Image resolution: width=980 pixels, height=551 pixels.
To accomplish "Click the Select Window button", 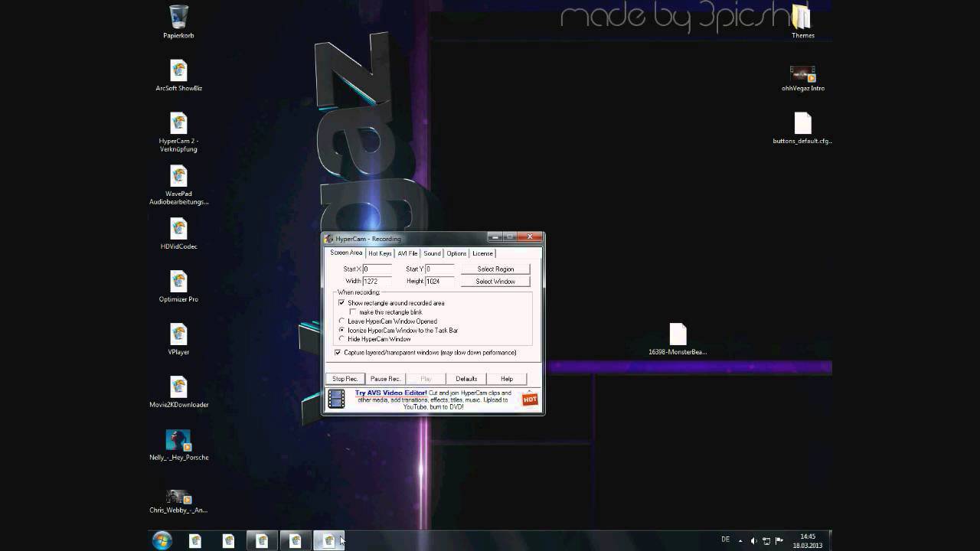I will (495, 282).
